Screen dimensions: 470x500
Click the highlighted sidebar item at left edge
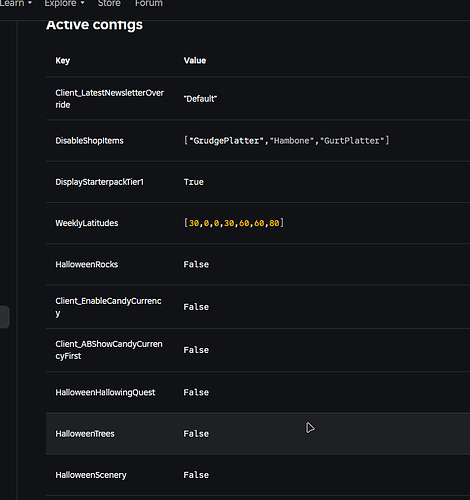5,317
